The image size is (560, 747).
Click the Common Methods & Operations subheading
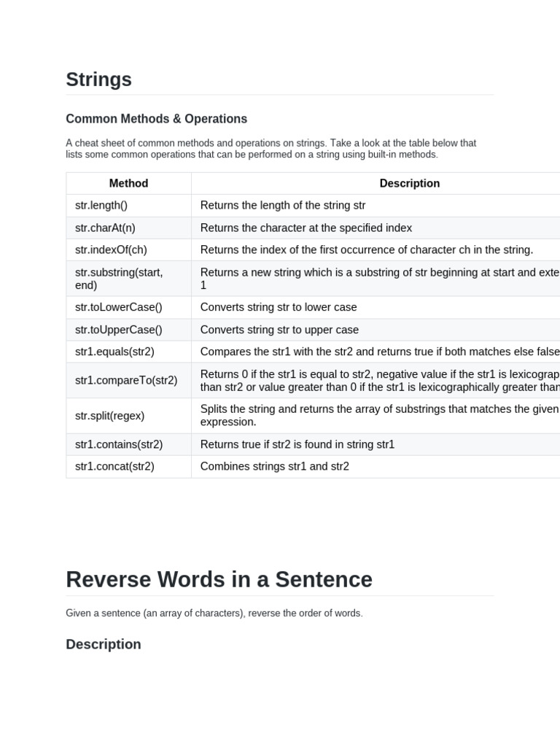tap(156, 119)
